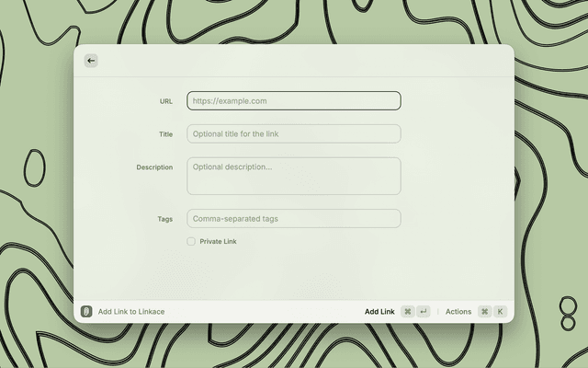The height and width of the screenshot is (368, 588).
Task: Select the Description text area
Action: coord(294,176)
